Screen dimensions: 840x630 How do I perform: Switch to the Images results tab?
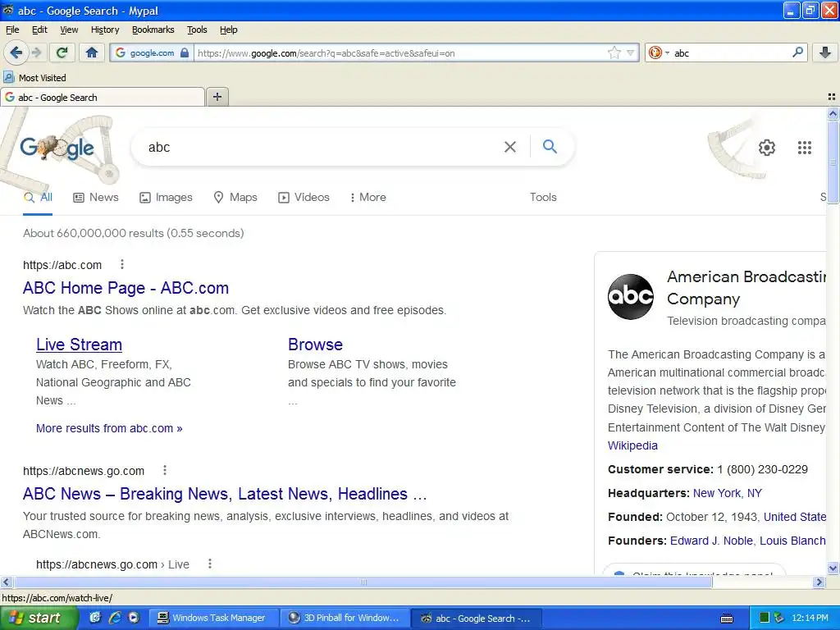(x=166, y=197)
